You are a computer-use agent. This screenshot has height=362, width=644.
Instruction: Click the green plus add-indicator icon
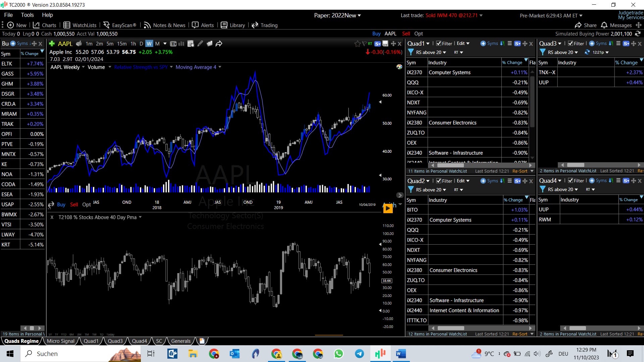tap(52, 44)
